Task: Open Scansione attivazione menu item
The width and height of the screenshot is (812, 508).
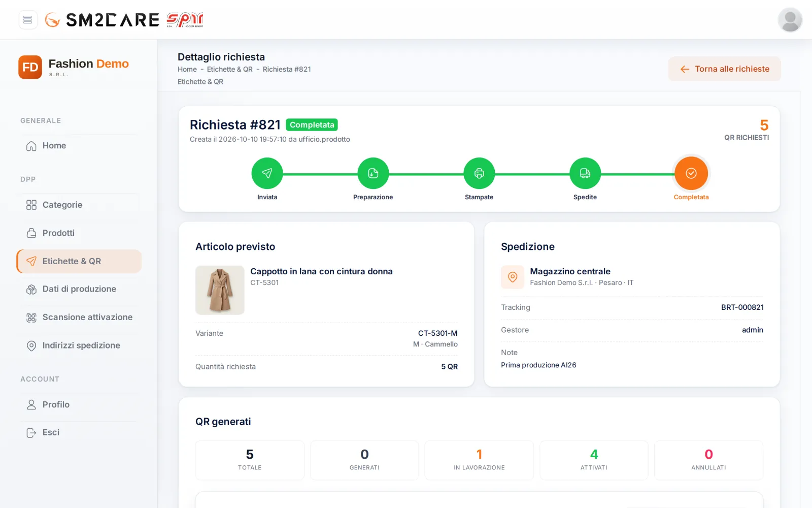Action: click(x=79, y=317)
